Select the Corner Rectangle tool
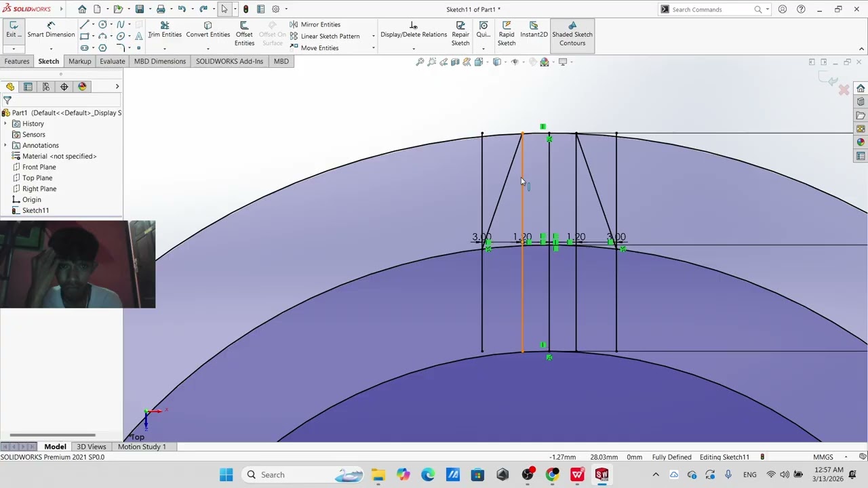The image size is (868, 488). tap(84, 36)
